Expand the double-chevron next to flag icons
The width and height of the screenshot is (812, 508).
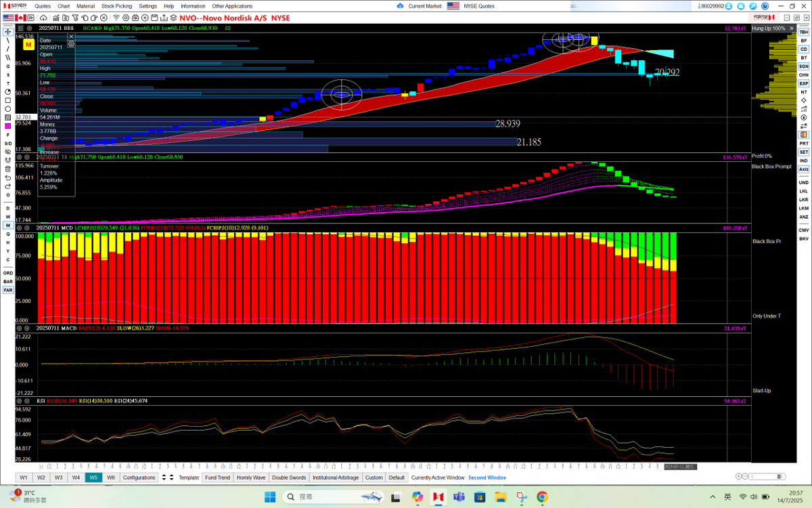(x=31, y=18)
